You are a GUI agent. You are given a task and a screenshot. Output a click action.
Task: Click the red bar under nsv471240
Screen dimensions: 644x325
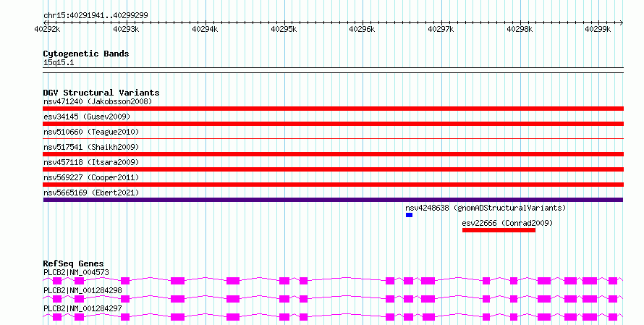(x=333, y=109)
